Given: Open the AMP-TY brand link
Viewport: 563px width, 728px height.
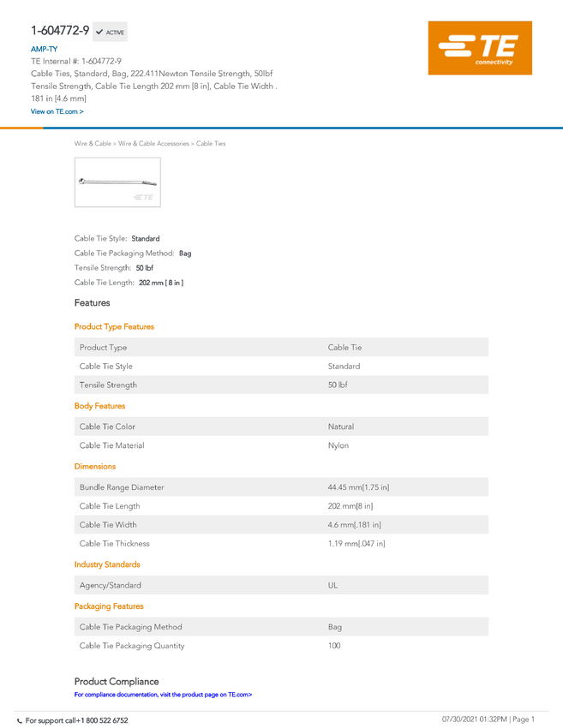Looking at the screenshot, I should click(x=44, y=49).
